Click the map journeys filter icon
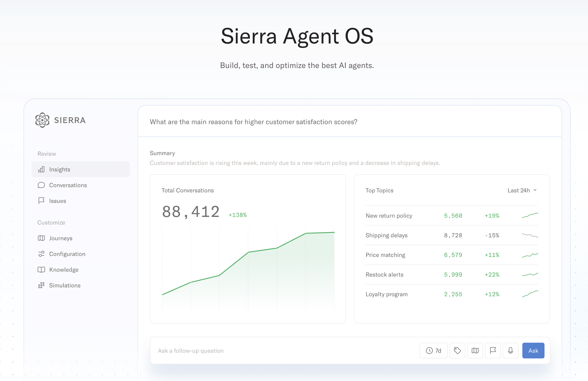 tap(475, 350)
